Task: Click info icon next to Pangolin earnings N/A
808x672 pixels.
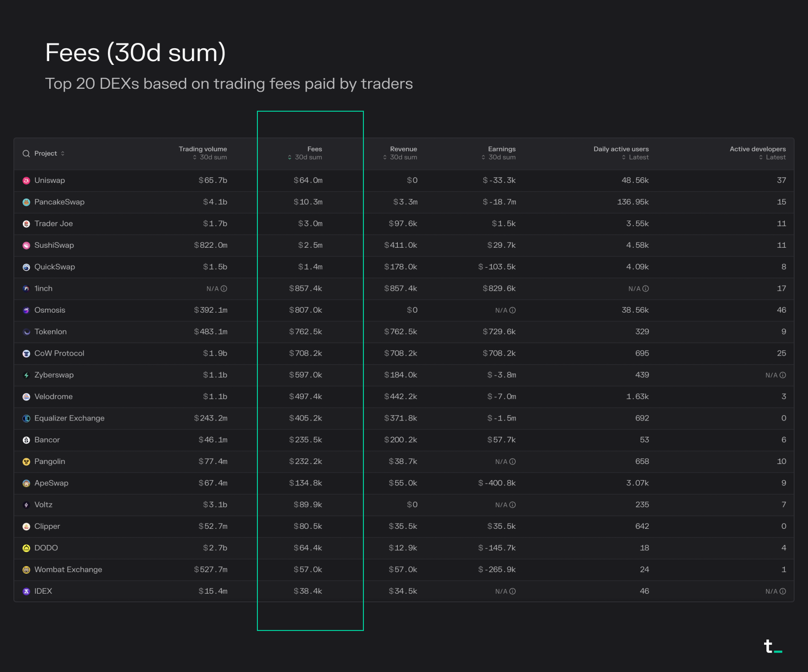Action: [x=512, y=462]
